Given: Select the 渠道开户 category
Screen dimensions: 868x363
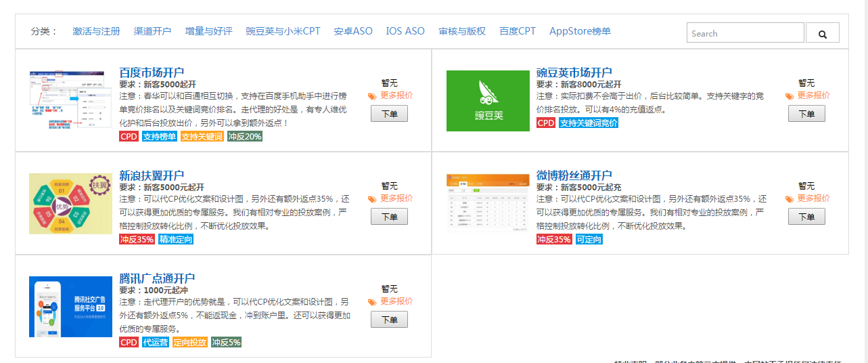Looking at the screenshot, I should (x=152, y=31).
